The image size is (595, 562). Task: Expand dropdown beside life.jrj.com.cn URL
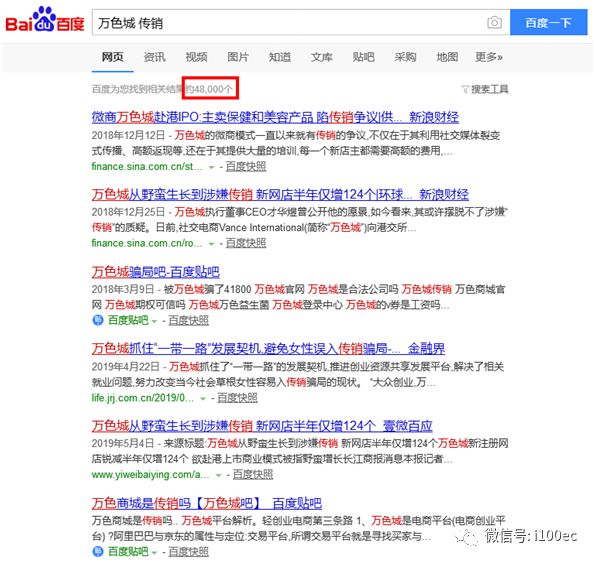[203, 398]
